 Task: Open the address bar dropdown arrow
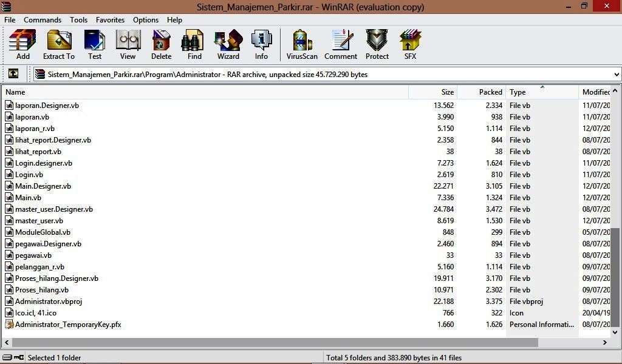click(615, 74)
